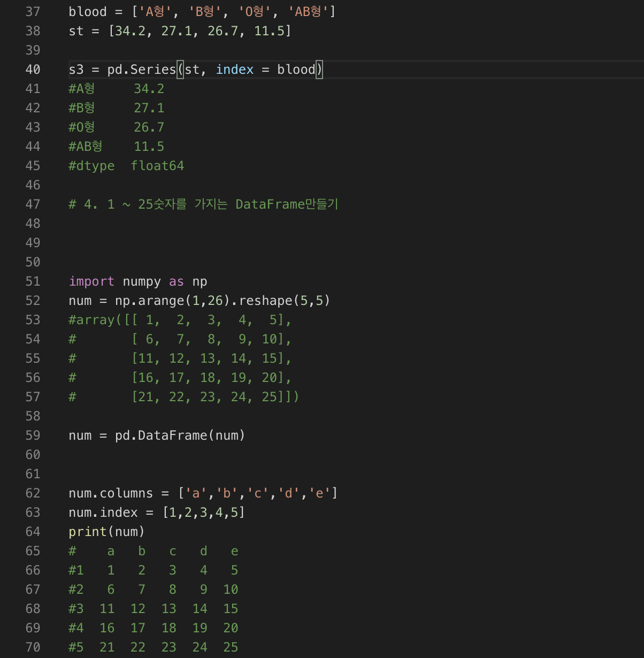The image size is (644, 658).
Task: Click the 'import' keyword on line 51
Action: coord(91,281)
